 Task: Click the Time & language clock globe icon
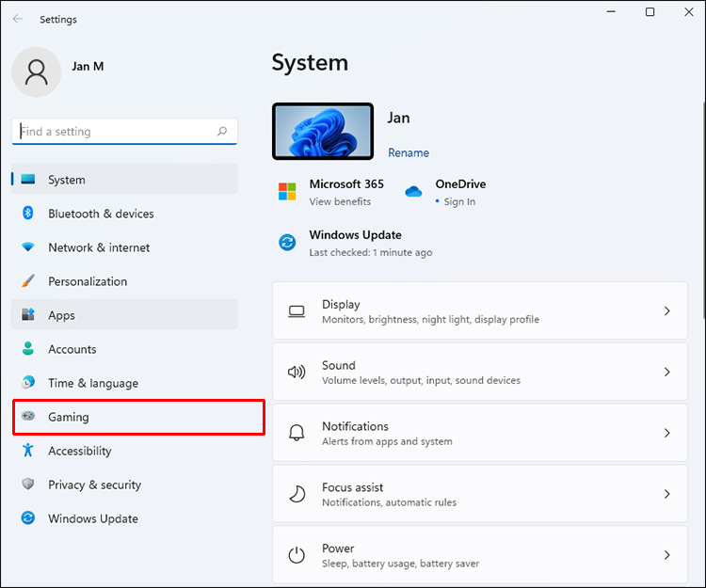pos(28,382)
